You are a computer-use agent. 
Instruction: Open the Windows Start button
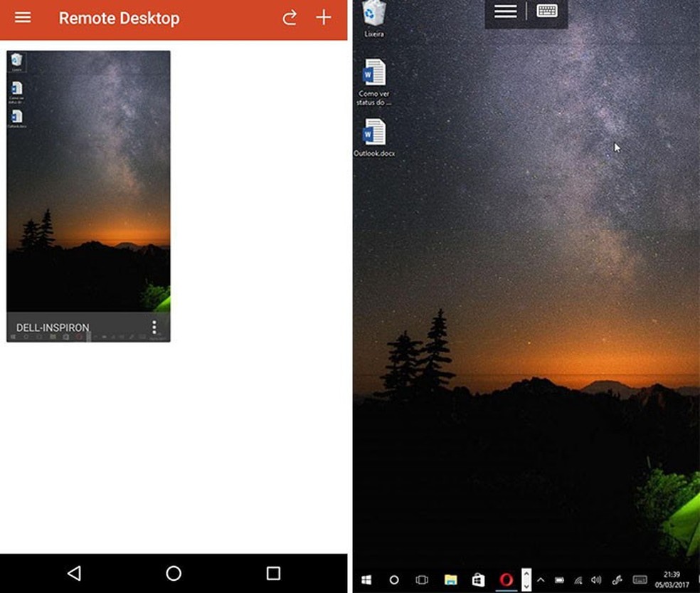[x=366, y=580]
